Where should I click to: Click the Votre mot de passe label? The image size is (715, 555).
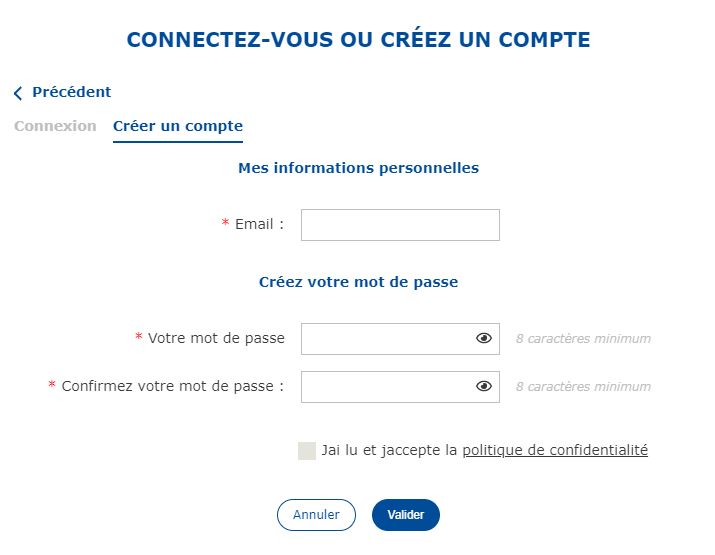pyautogui.click(x=216, y=338)
